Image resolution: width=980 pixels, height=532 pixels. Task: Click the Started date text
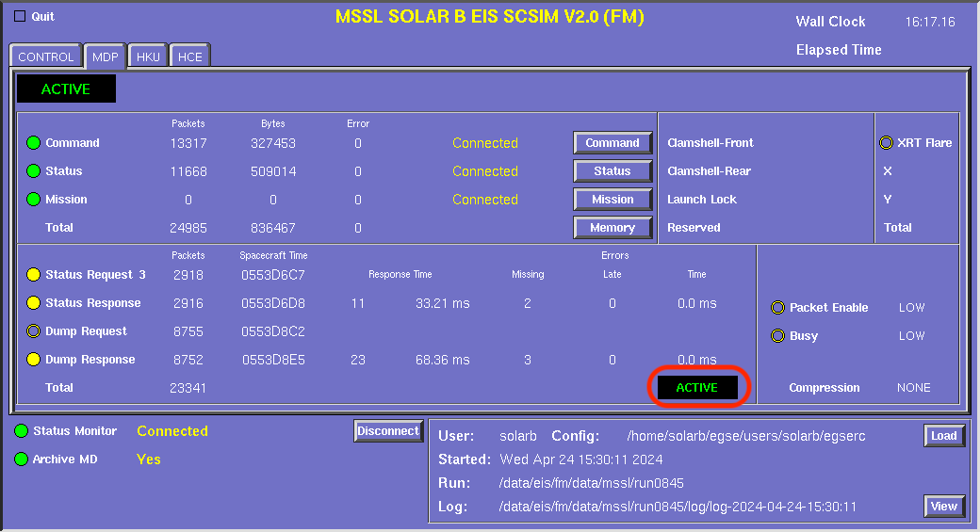(581, 459)
